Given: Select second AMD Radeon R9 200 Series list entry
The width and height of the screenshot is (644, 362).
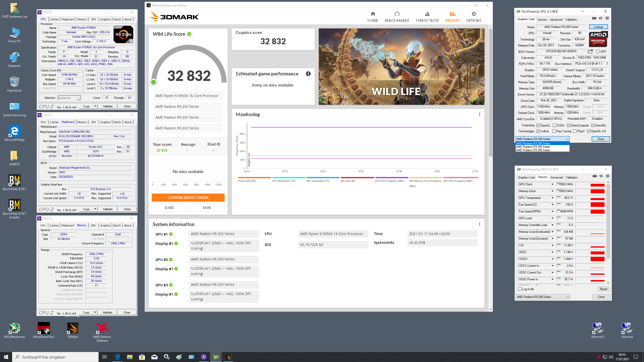Looking at the screenshot, I should (542, 147).
